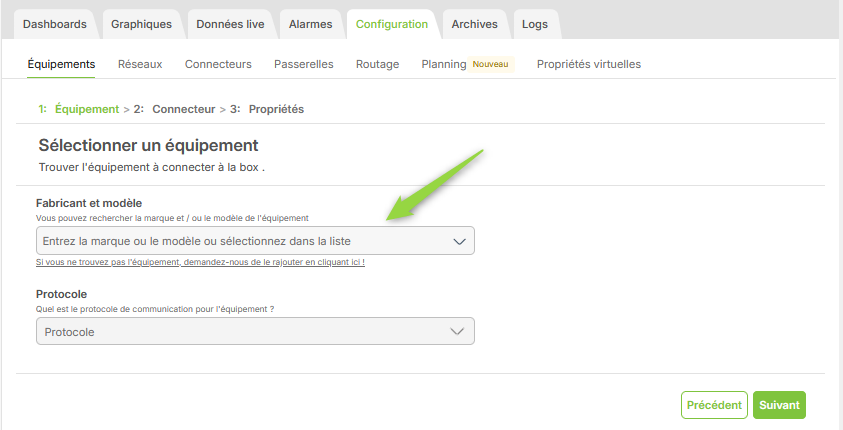Click the Nouveau badge beside Planning
The width and height of the screenshot is (843, 430).
(490, 64)
